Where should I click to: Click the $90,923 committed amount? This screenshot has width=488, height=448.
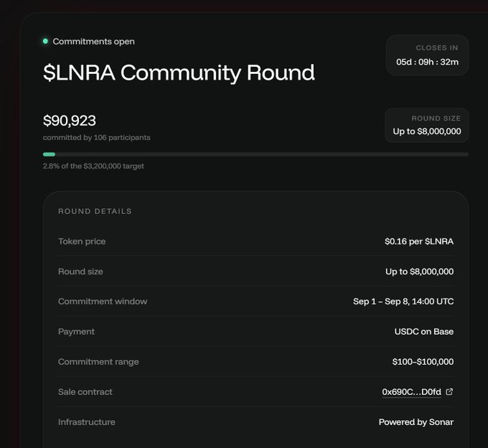coord(70,121)
